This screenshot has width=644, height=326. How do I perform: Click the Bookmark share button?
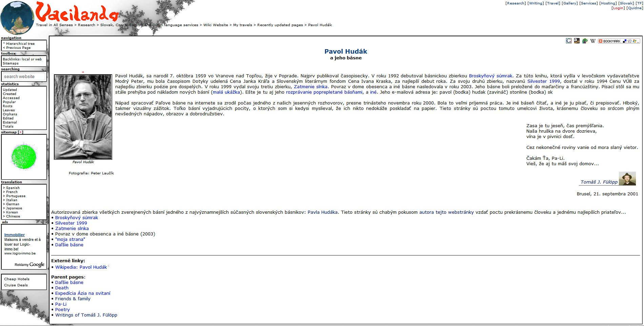619,41
